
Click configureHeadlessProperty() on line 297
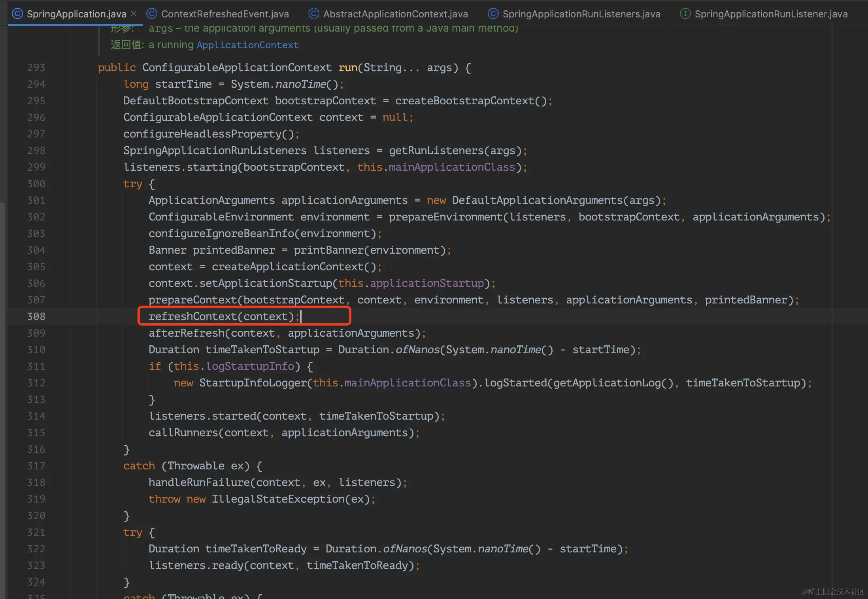click(x=209, y=134)
